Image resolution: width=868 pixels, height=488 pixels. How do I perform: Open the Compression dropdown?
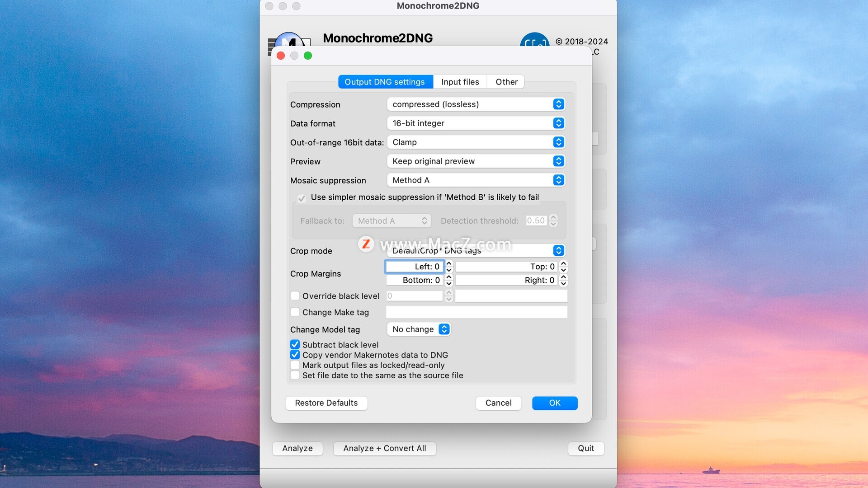pos(476,104)
